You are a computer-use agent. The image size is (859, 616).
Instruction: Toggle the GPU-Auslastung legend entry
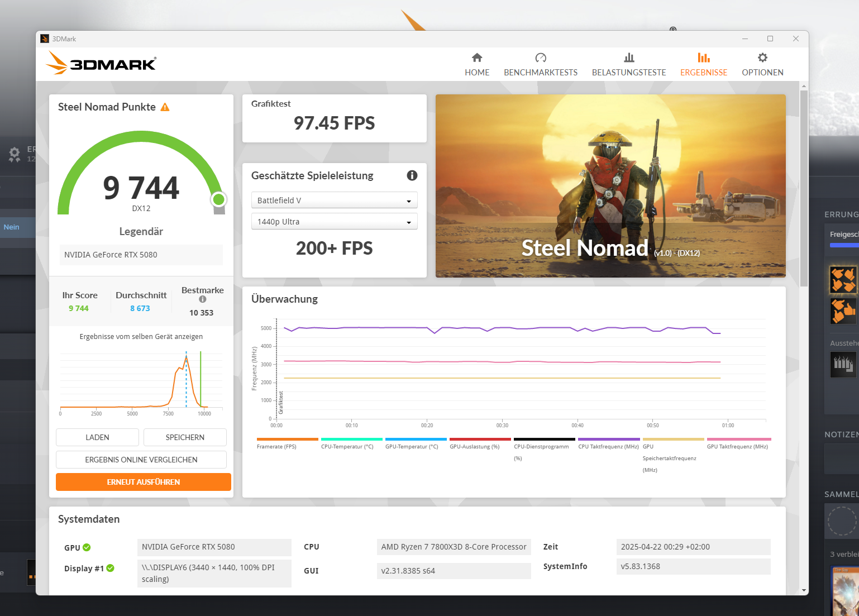tap(480, 443)
